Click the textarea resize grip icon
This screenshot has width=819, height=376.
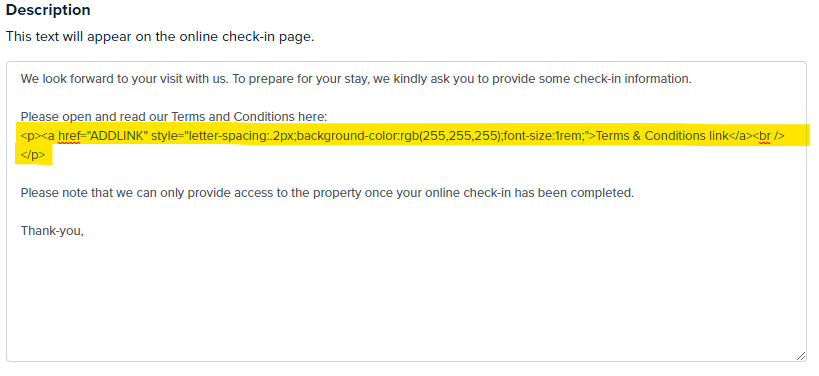(x=801, y=356)
